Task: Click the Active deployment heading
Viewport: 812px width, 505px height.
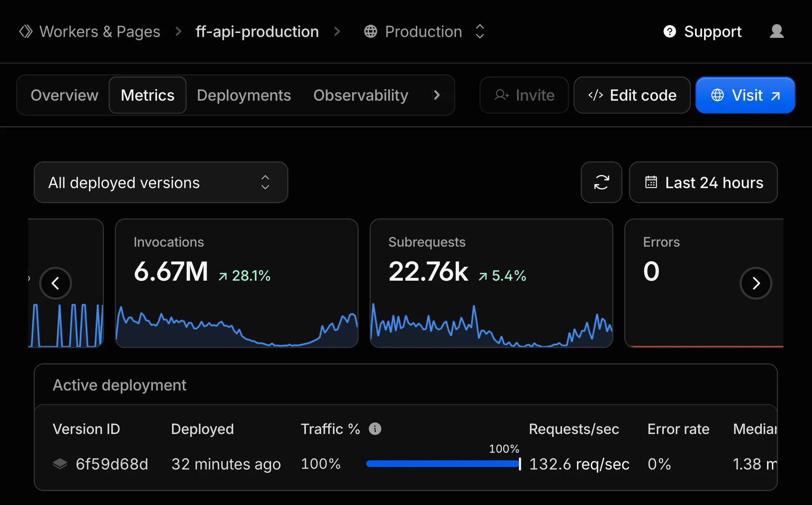Action: pos(119,385)
